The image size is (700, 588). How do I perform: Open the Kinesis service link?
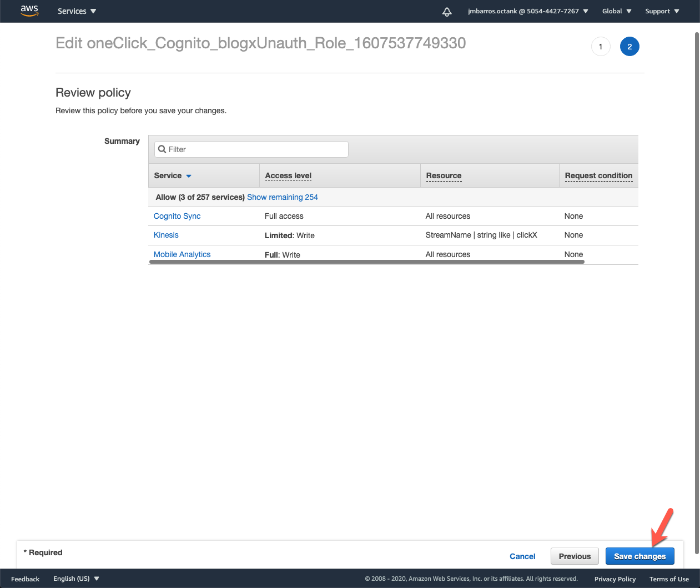(166, 235)
